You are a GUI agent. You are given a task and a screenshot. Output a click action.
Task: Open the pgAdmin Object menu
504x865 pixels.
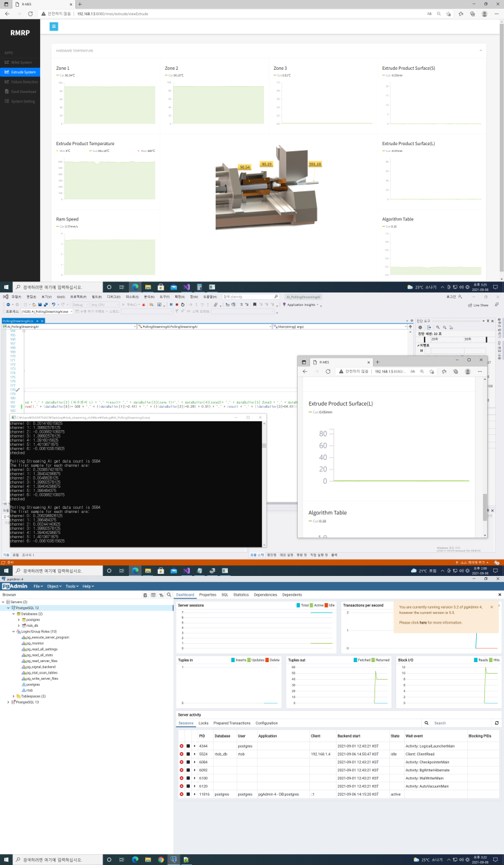tap(53, 586)
